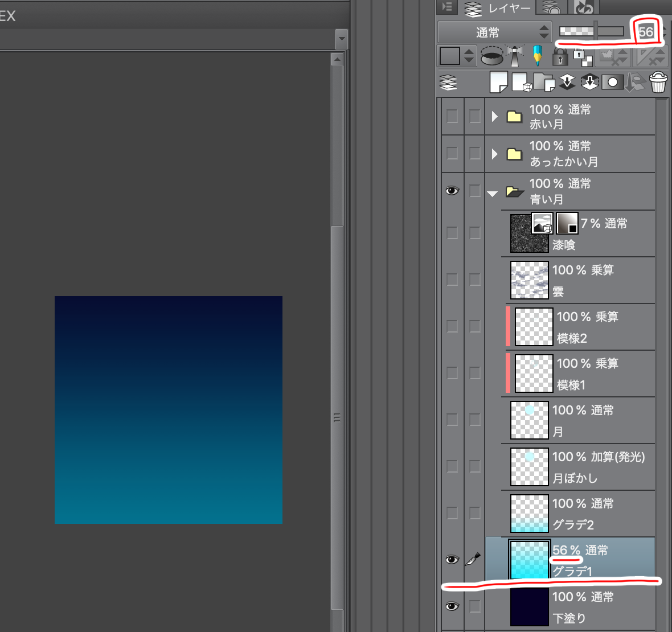This screenshot has width=672, height=632.
Task: Hide the 青い月 folder via eye icon
Action: tap(452, 191)
